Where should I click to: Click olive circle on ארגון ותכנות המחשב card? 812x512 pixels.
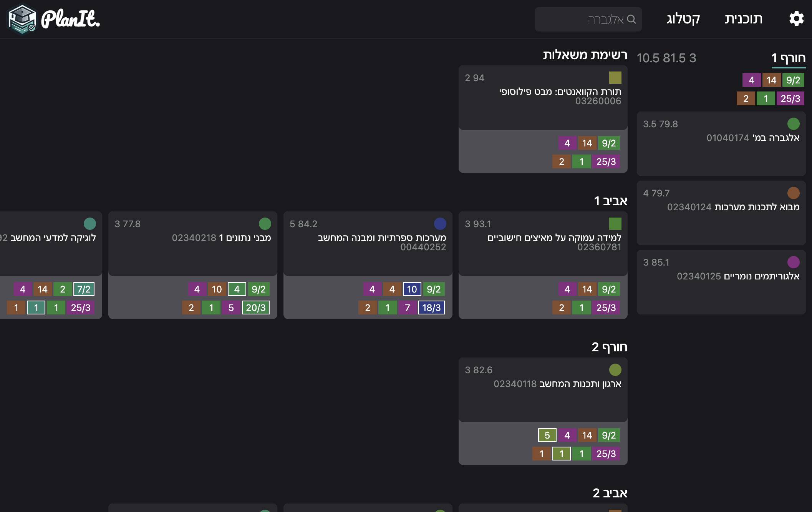(615, 370)
